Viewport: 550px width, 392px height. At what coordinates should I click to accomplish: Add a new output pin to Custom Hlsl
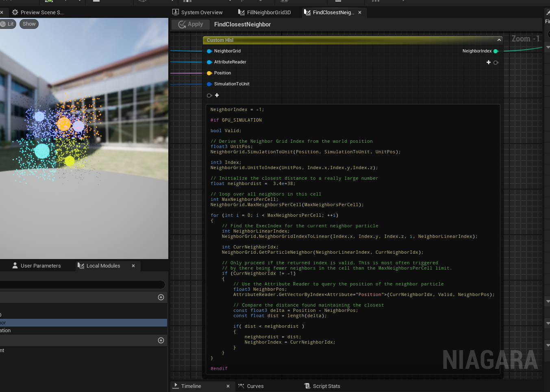(489, 62)
